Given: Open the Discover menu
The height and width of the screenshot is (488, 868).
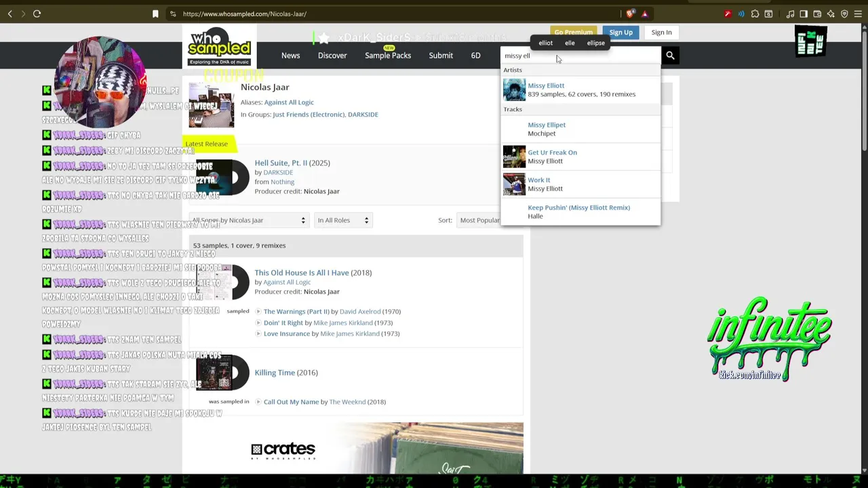Looking at the screenshot, I should (x=332, y=56).
